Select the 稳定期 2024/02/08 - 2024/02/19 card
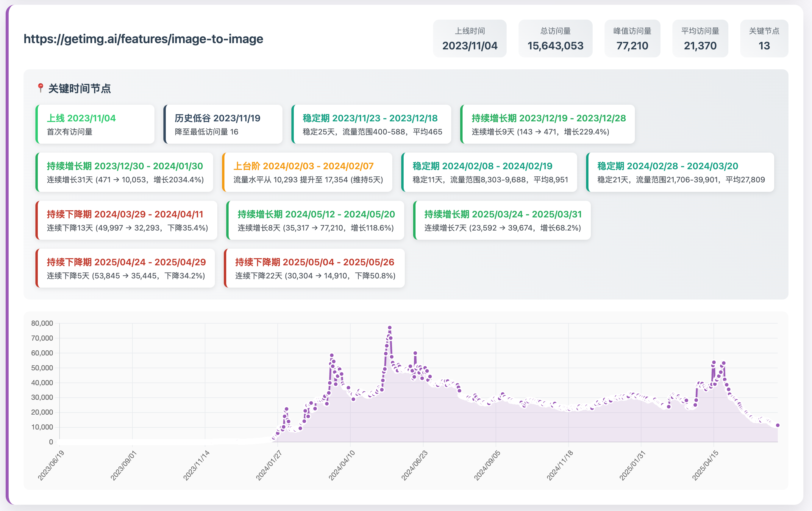 click(489, 172)
